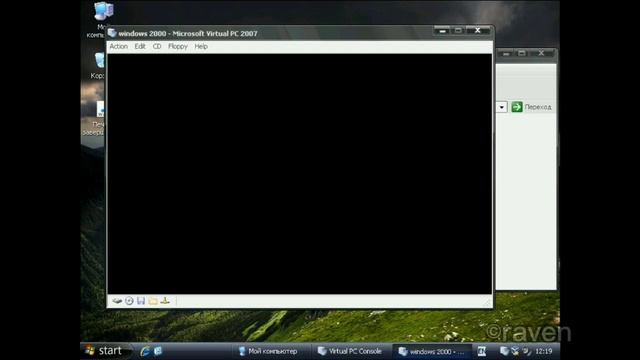Open the Edit menu in Virtual PC
Screen dimensions: 640x360
point(140,47)
